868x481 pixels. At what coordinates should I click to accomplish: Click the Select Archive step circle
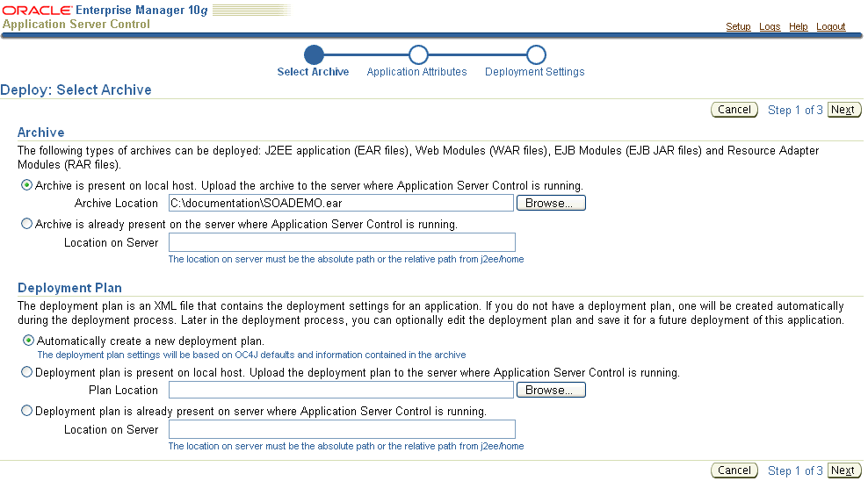pos(314,54)
